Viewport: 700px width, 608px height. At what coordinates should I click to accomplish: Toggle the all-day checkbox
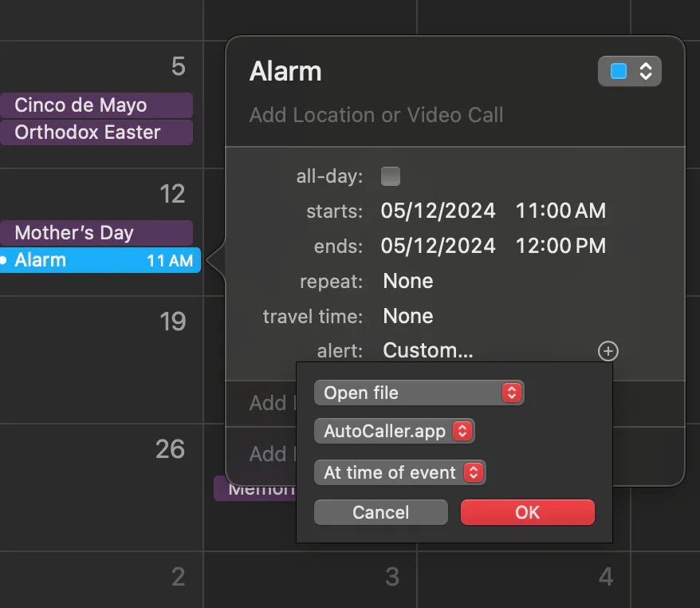click(x=391, y=176)
